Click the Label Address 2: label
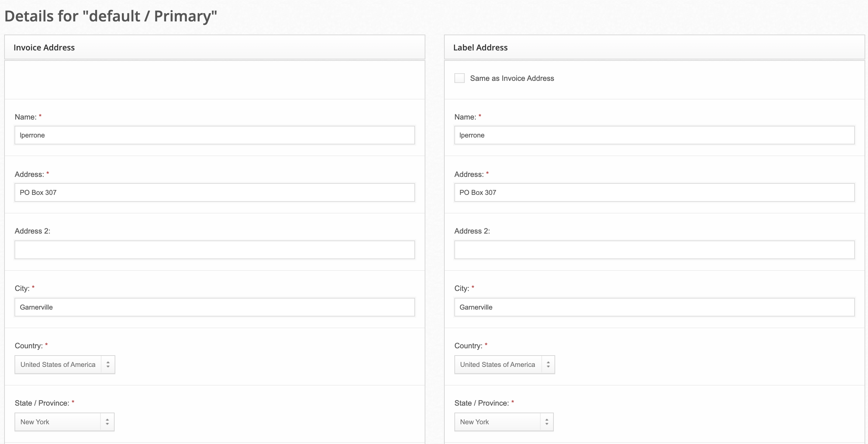 point(472,231)
